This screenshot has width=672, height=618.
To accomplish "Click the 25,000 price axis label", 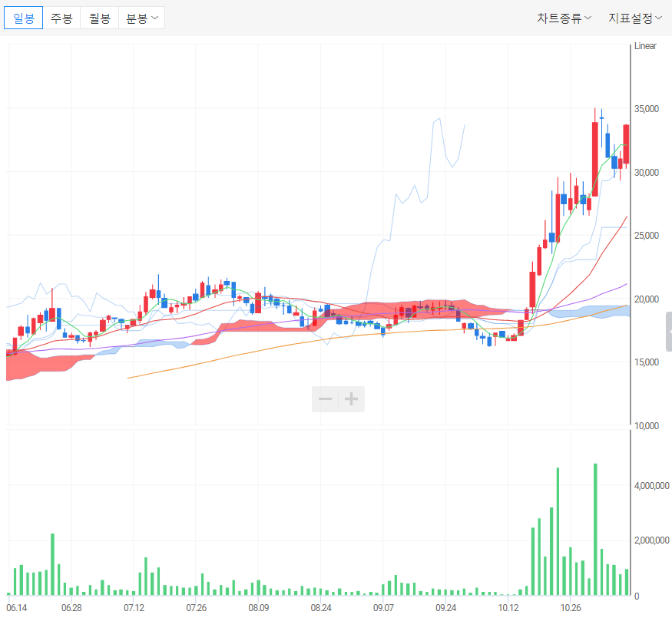I will coord(647,236).
